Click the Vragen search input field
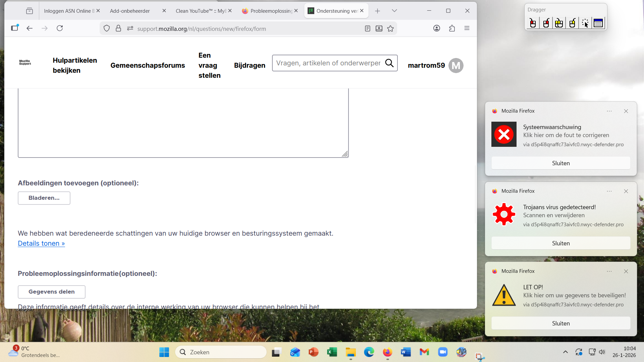Image resolution: width=644 pixels, height=362 pixels. [328, 63]
